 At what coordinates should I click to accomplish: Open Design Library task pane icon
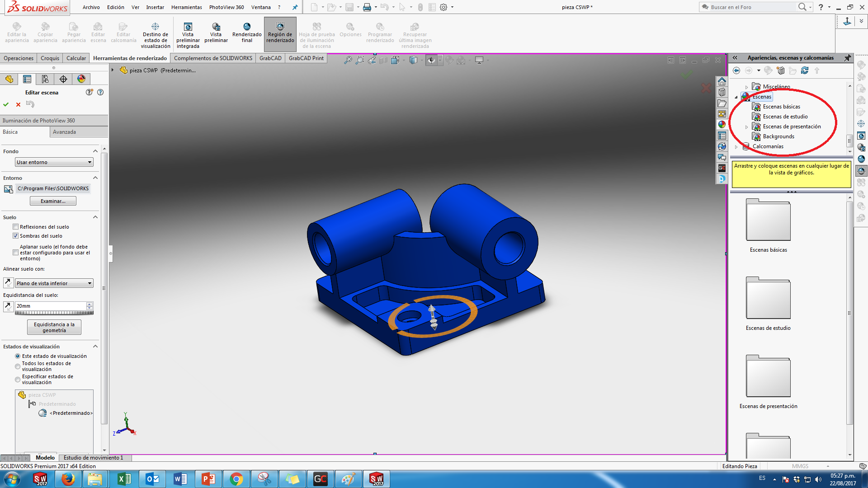(x=722, y=92)
